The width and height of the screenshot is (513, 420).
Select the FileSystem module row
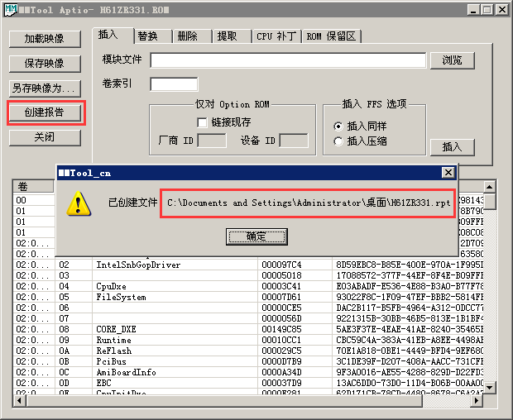pos(248,297)
